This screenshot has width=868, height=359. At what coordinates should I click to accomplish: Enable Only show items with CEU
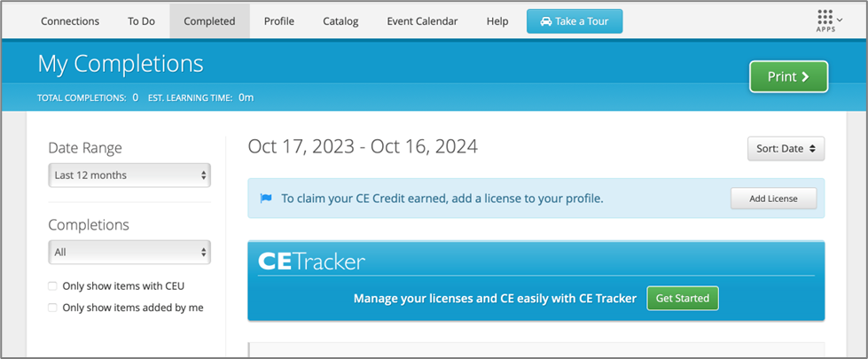point(53,286)
